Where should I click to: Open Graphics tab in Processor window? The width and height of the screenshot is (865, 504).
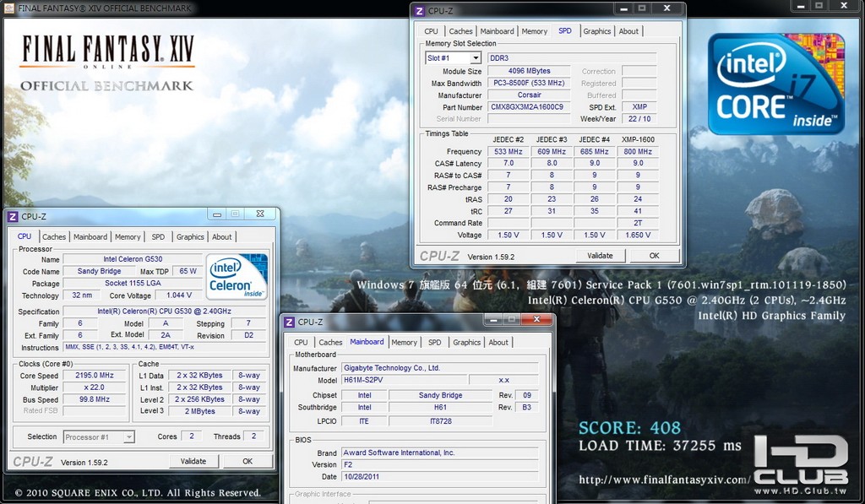click(190, 237)
